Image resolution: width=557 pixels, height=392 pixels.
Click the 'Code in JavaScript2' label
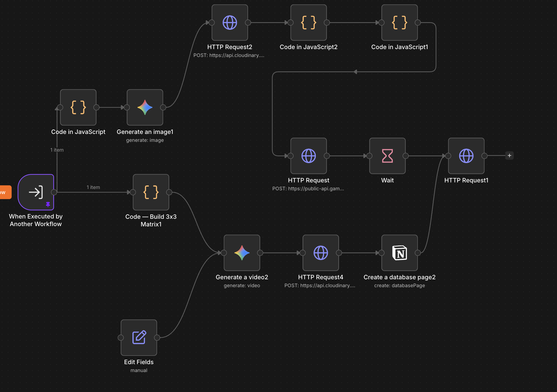[x=309, y=47]
